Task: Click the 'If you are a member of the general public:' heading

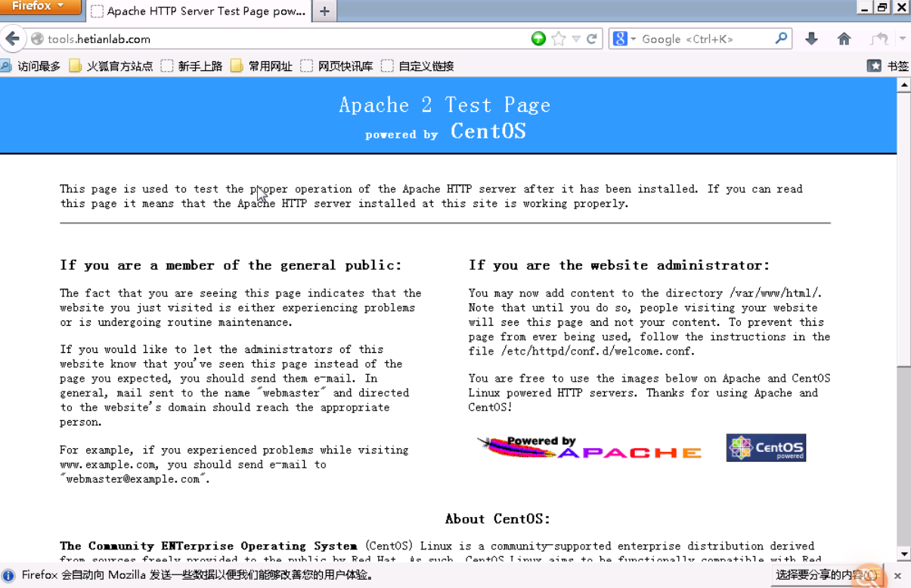Action: point(231,265)
